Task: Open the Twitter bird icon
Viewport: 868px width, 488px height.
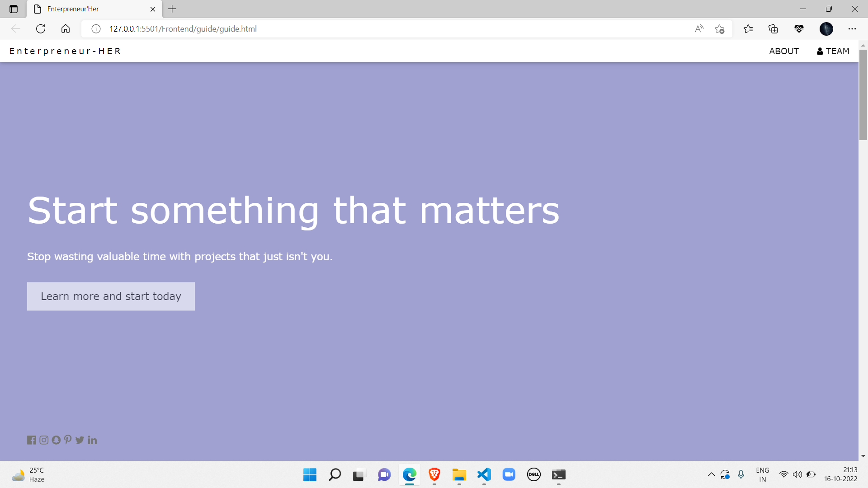Action: pos(80,440)
